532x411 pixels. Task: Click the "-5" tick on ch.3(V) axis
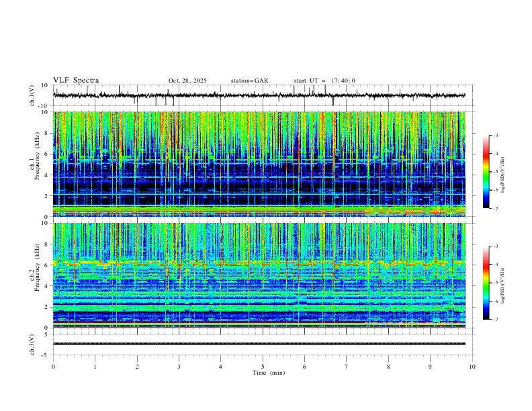(x=45, y=355)
